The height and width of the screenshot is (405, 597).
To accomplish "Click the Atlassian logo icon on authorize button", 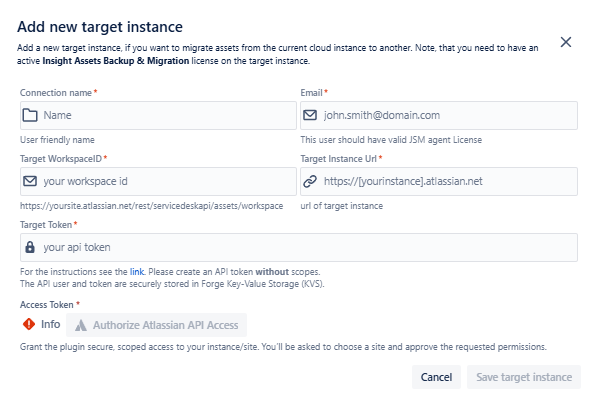I will pos(80,325).
